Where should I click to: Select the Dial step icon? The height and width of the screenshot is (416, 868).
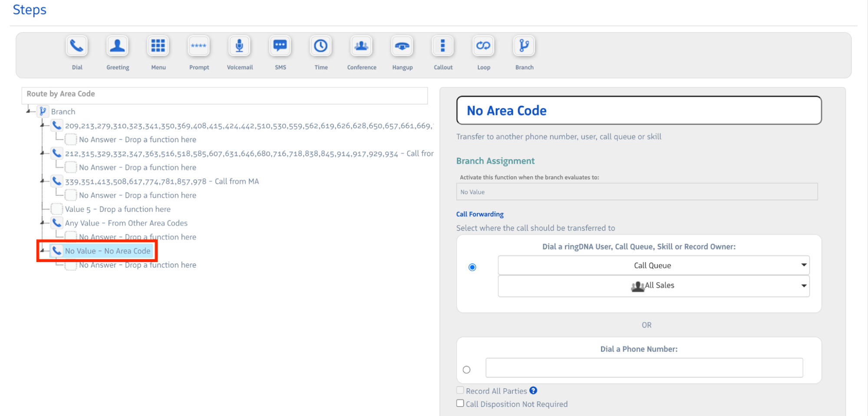coord(77,46)
